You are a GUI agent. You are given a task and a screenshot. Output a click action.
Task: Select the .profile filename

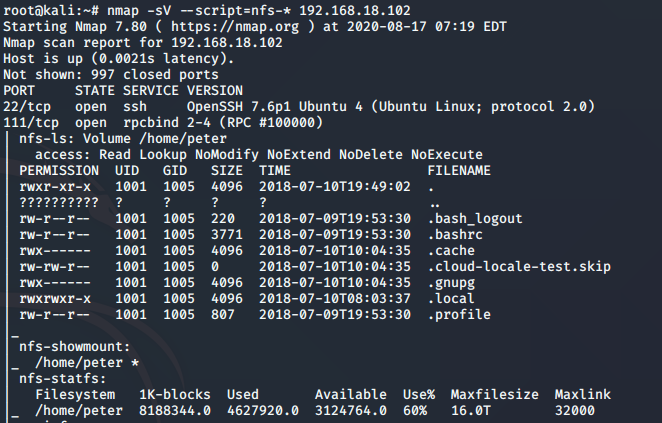click(459, 315)
